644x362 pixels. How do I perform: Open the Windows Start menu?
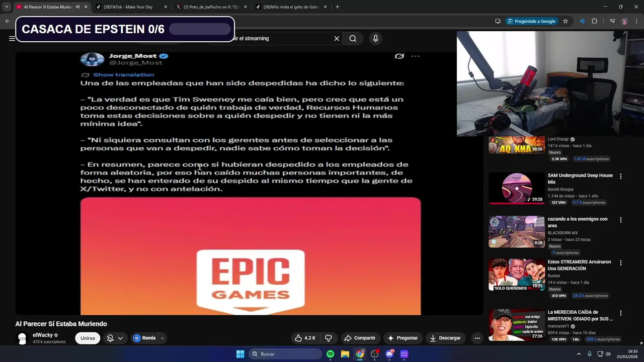tap(240, 354)
